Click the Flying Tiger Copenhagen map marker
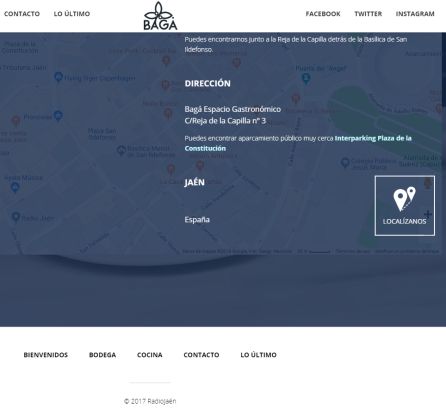Viewport: 446px width, 409px height. point(58,77)
